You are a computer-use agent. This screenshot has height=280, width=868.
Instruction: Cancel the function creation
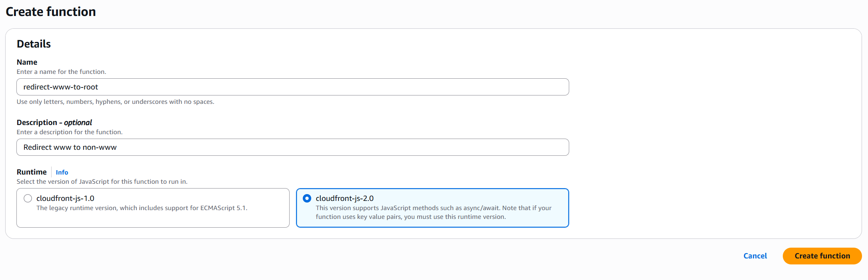click(755, 256)
